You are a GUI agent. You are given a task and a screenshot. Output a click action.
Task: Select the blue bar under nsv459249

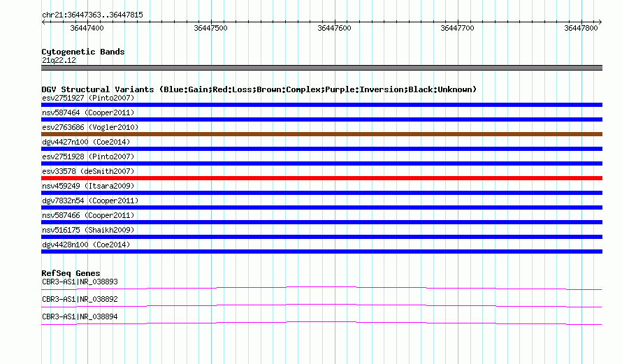point(321,193)
